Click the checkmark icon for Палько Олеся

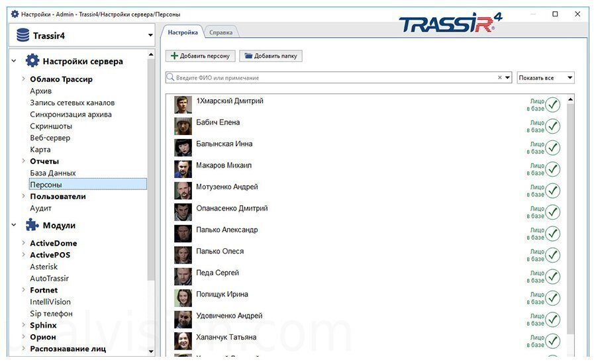coord(552,255)
